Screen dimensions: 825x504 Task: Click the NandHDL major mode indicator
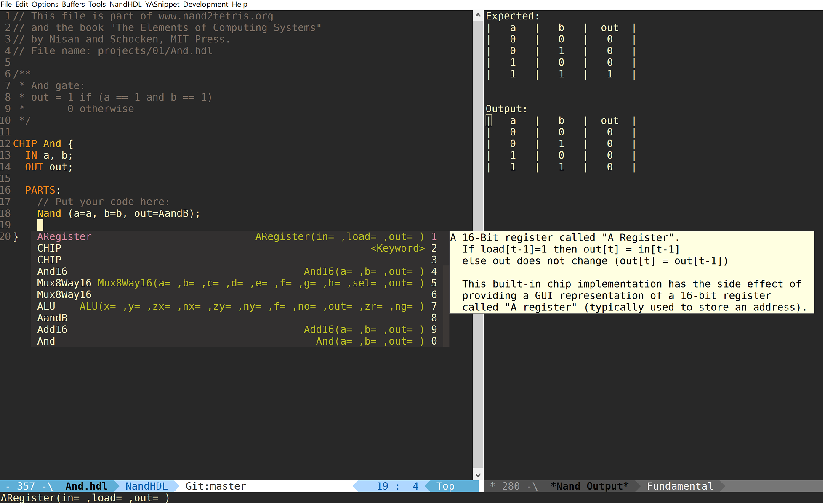tap(146, 487)
